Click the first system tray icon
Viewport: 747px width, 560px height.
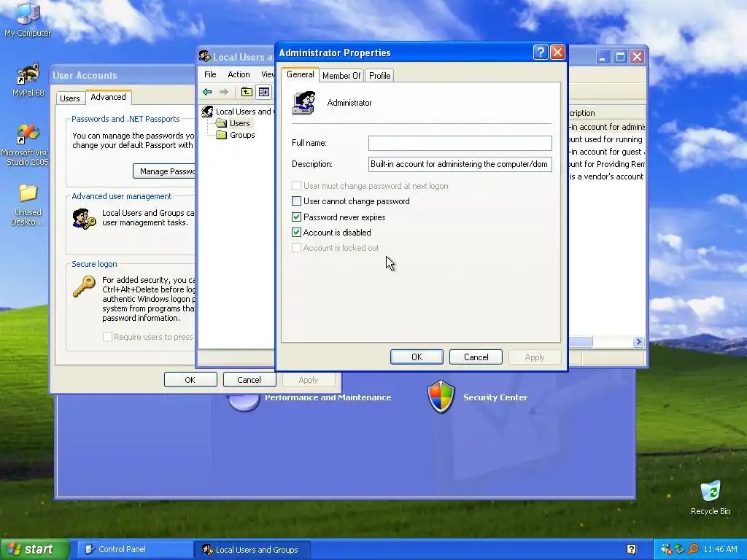[667, 550]
